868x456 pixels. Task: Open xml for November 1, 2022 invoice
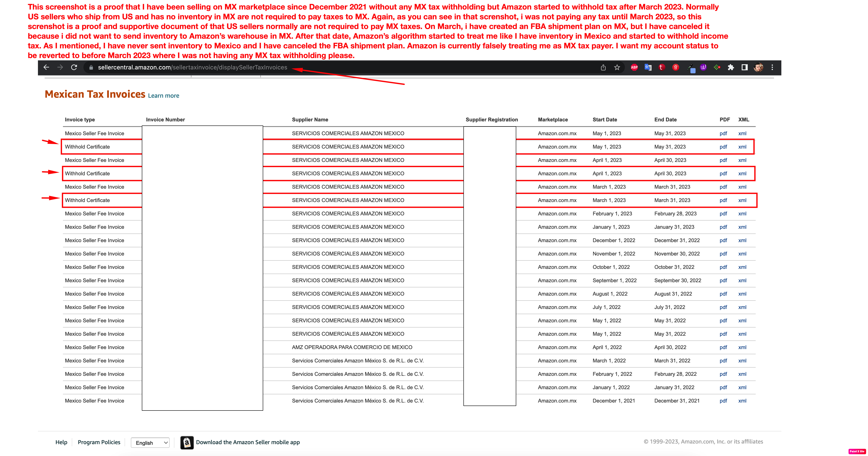(742, 254)
